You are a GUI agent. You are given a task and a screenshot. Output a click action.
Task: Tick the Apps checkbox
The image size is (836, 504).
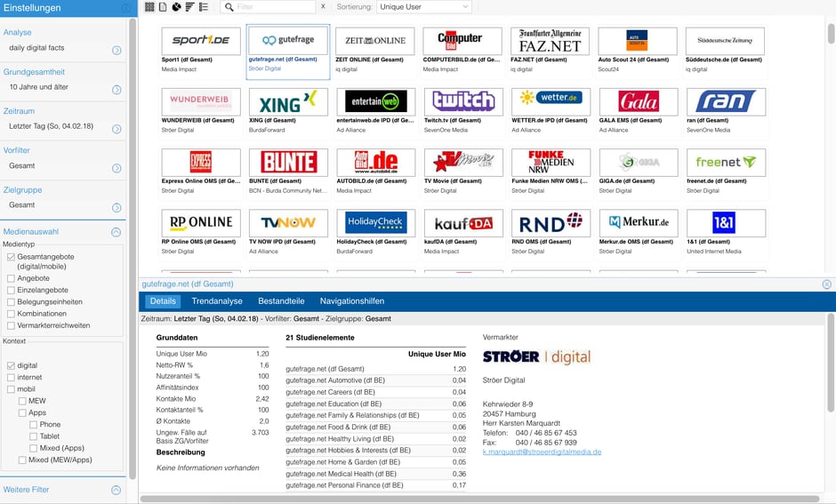tap(22, 412)
